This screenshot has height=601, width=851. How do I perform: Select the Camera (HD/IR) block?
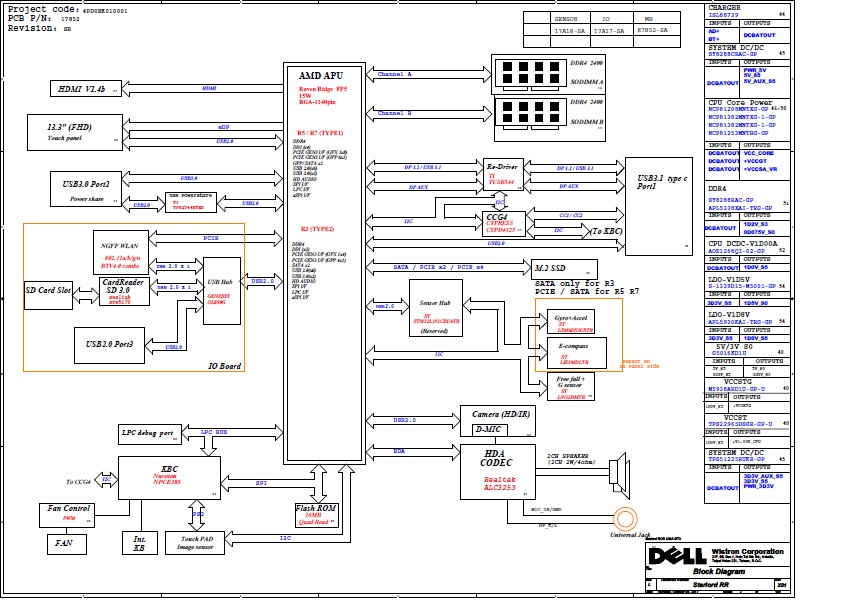pyautogui.click(x=498, y=421)
